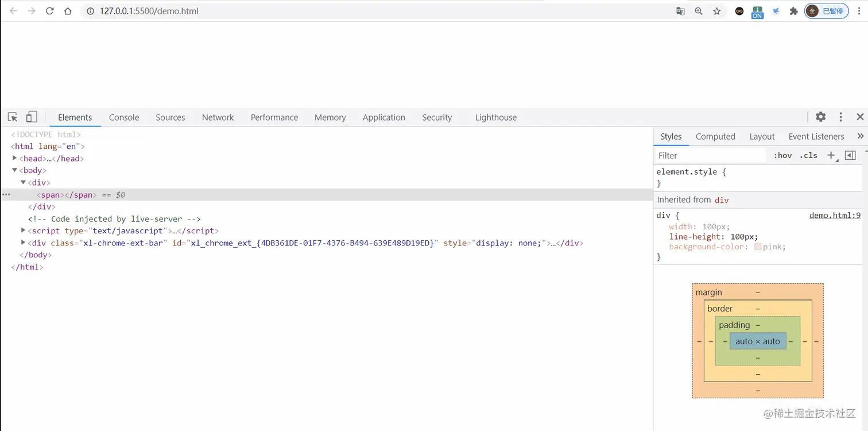Click the element.style rule
The image size is (868, 431).
click(x=691, y=172)
